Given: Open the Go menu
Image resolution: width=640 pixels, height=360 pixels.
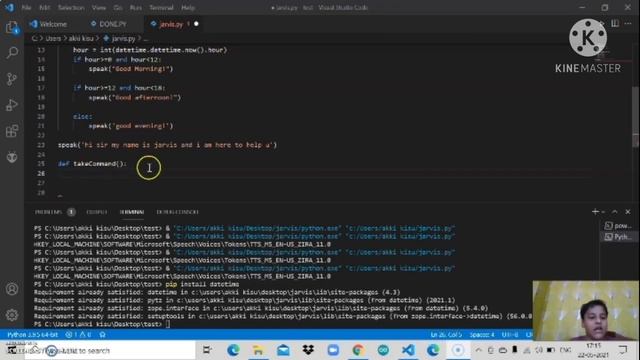Looking at the screenshot, I should (x=118, y=7).
